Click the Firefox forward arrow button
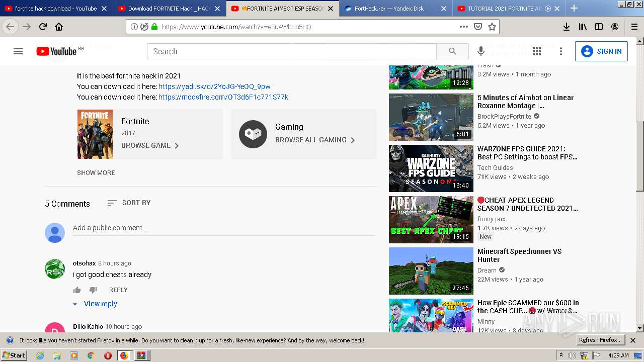The width and height of the screenshot is (644, 362). coord(27,27)
